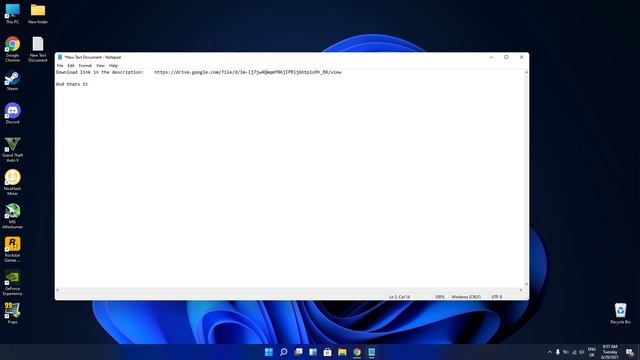The width and height of the screenshot is (640, 360).
Task: Click the Notepad taskbar icon
Action: click(x=371, y=352)
